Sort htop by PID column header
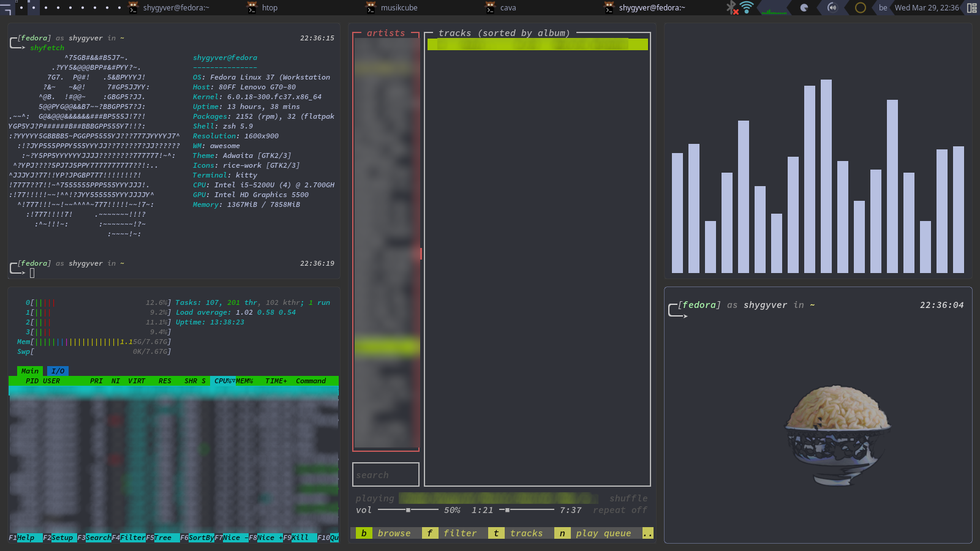980x551 pixels. click(x=32, y=381)
